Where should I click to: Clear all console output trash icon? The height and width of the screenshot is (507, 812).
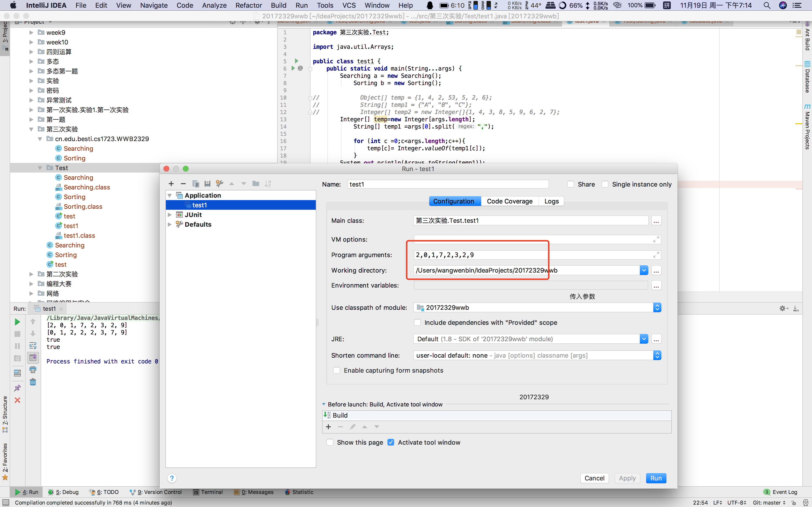pos(33,382)
